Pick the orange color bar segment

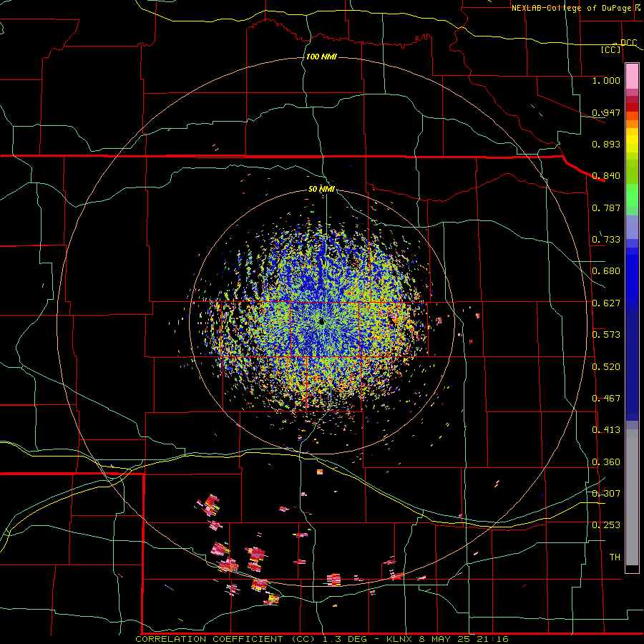tap(632, 124)
